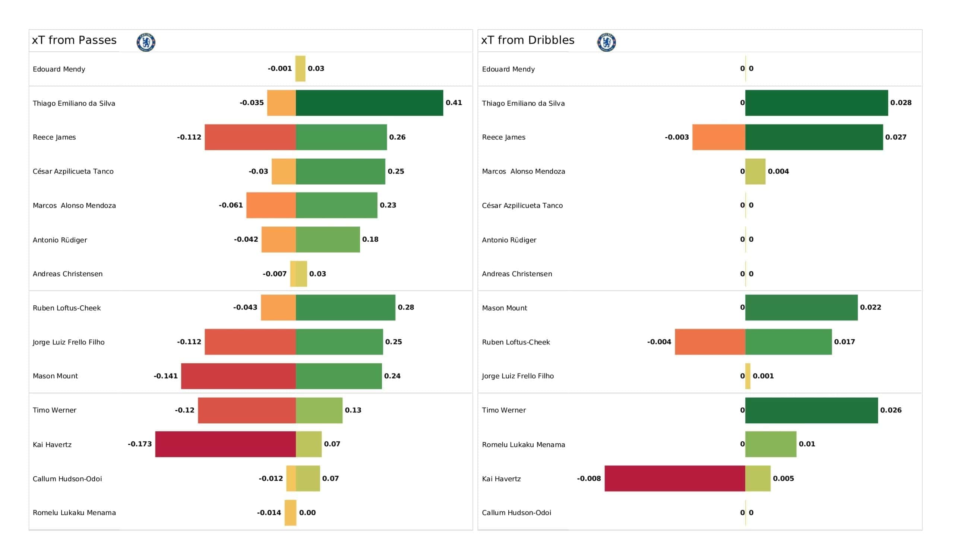Click Jorge Luiz Frello Filho's 0.25 passes bar
The height and width of the screenshot is (560, 954).
[339, 342]
